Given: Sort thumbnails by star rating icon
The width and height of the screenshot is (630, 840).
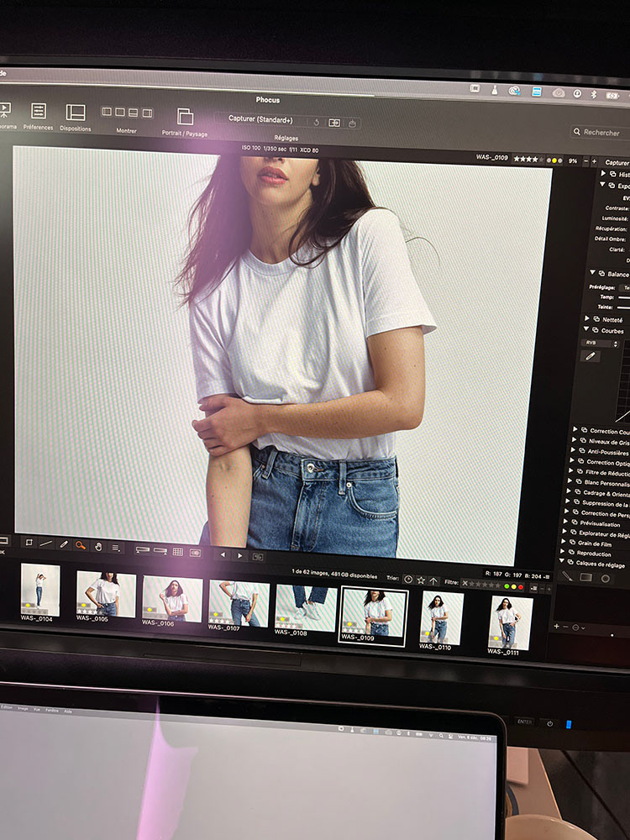Looking at the screenshot, I should (421, 580).
